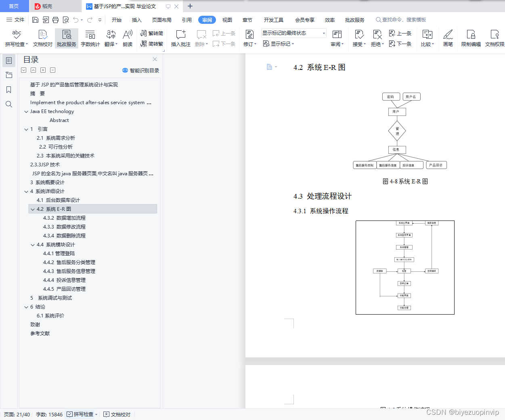The height and width of the screenshot is (420, 505).
Task: Go to next change (下一条) beside 拒绝
Action: coord(400,44)
